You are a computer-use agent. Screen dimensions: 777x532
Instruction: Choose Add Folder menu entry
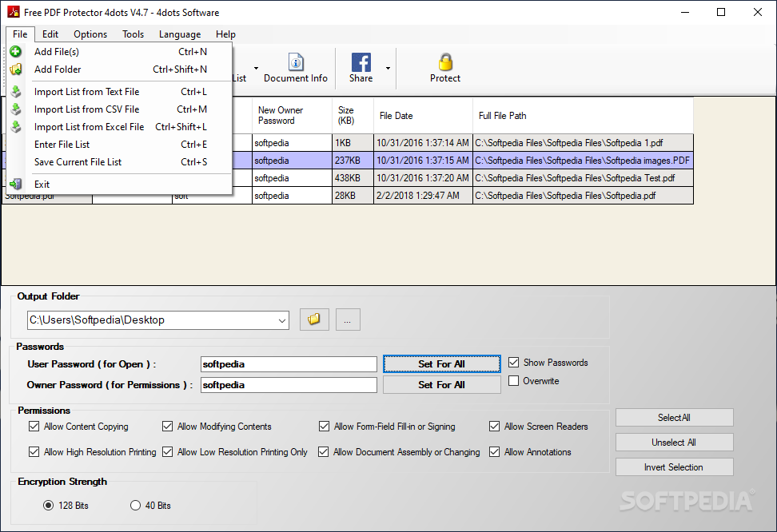coord(119,69)
